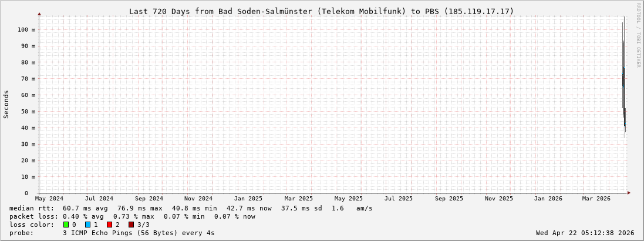Click the blue loss color 1 swatch
The height and width of the screenshot is (241, 644).
point(87,225)
